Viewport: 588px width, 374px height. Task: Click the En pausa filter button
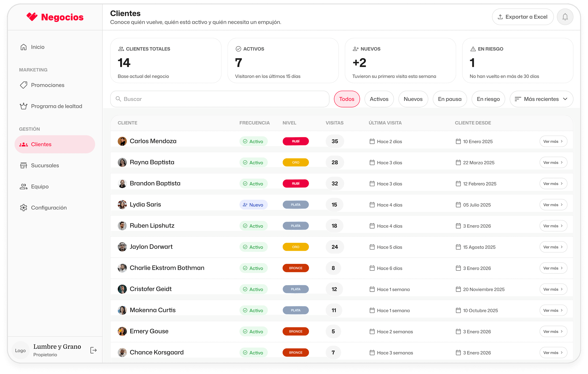click(450, 99)
